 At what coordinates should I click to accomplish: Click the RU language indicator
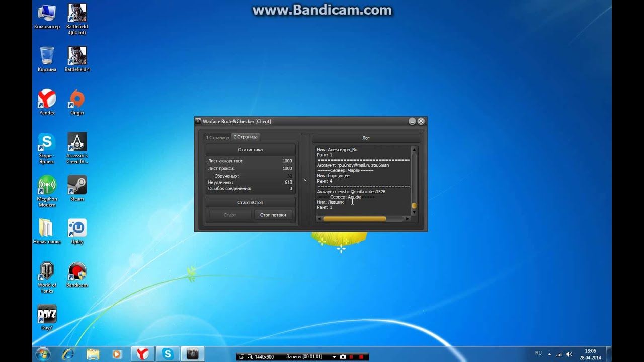(x=538, y=353)
